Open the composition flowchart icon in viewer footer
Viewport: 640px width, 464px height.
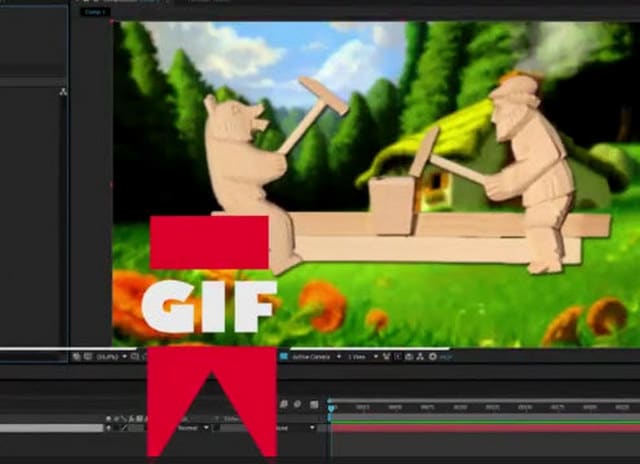pyautogui.click(x=420, y=357)
